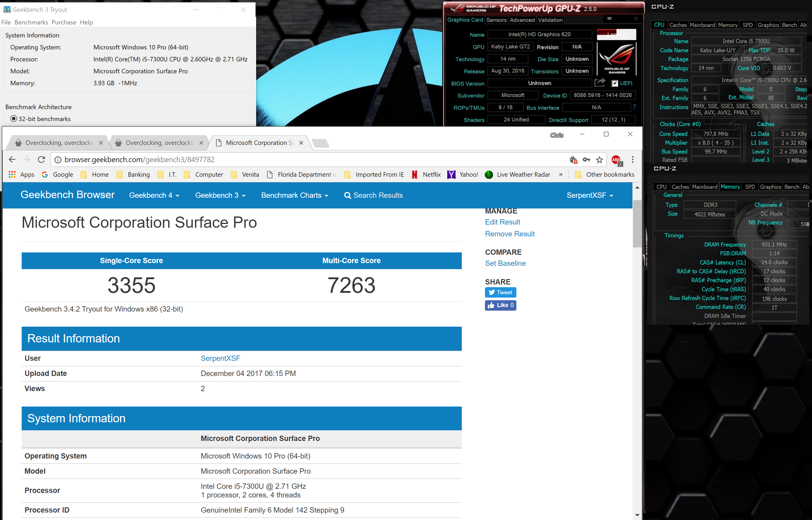Show more bookmarks with the chevron
Screen dimensions: 812x520
click(x=561, y=175)
